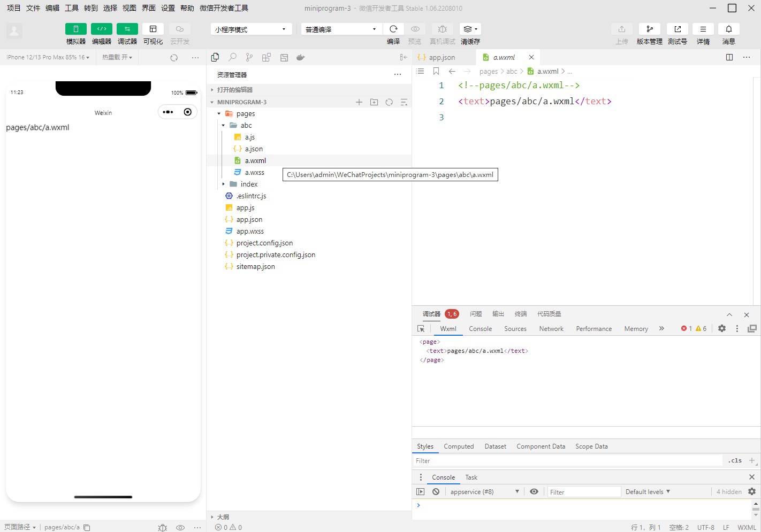Toggle the editor panel button
This screenshot has width=761, height=532.
click(x=101, y=29)
